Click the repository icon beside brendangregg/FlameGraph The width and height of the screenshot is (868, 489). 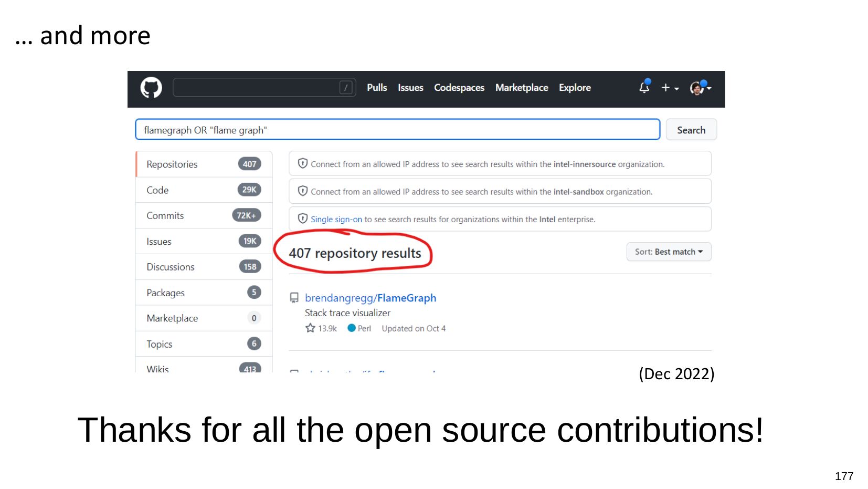click(294, 298)
